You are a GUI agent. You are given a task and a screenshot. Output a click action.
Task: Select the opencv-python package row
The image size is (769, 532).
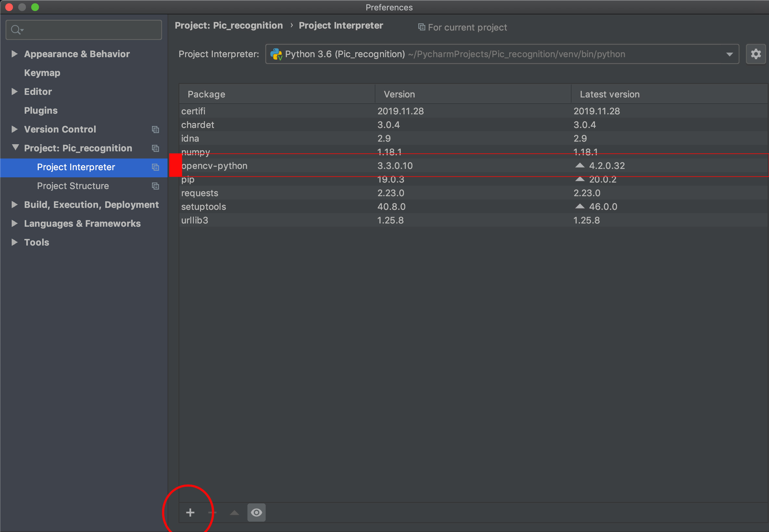pyautogui.click(x=473, y=166)
